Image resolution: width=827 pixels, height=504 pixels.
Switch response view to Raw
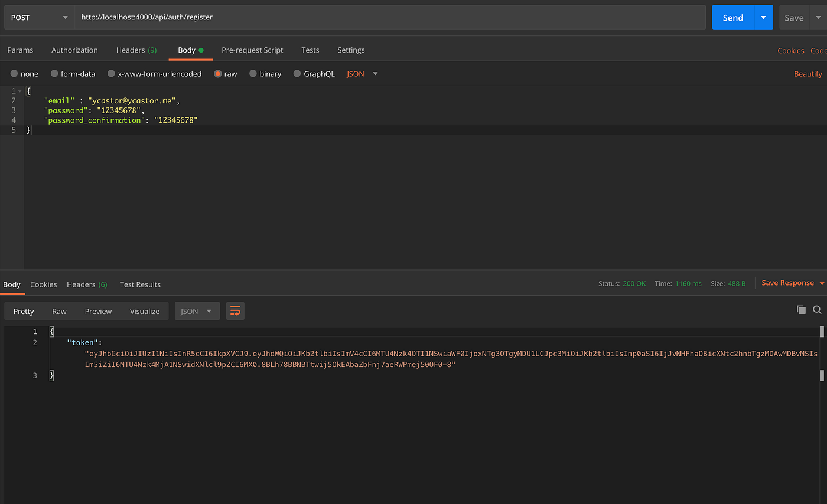click(59, 310)
